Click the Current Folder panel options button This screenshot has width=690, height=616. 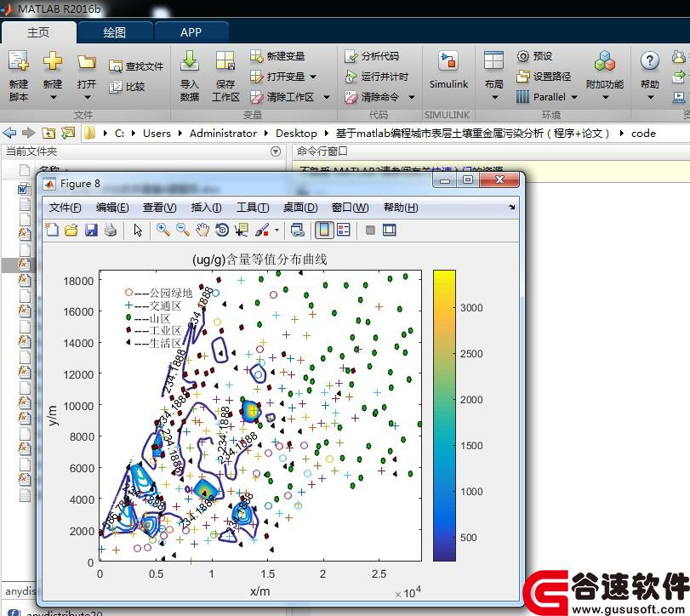coord(276,151)
